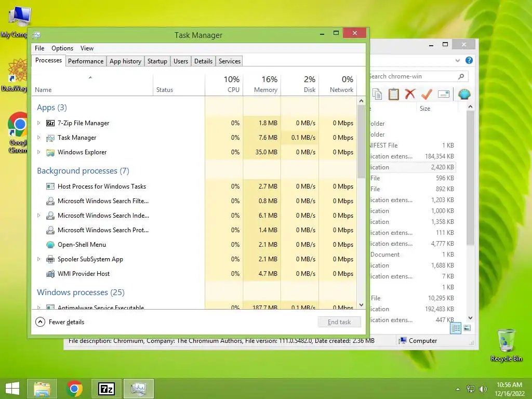Open 7-Zip from the taskbar

point(107,389)
